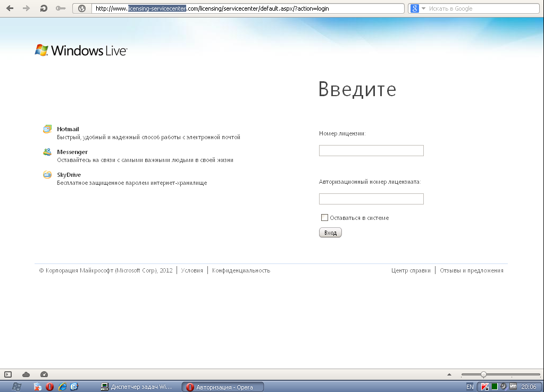The image size is (544, 392).
Task: Click the last quick launch icon after Internet Explorer
Action: tap(74, 387)
